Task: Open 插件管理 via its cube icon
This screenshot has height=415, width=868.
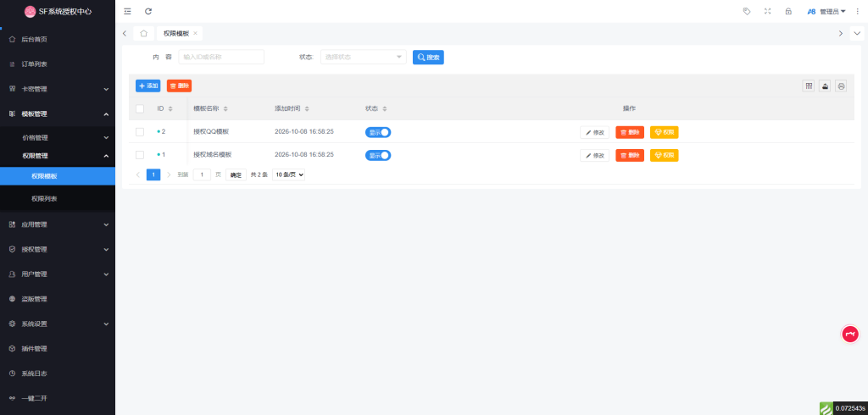Action: (x=12, y=349)
